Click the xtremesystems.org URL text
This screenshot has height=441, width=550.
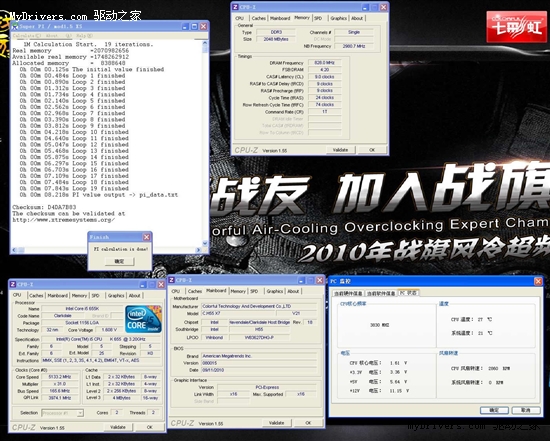pyautogui.click(x=63, y=220)
